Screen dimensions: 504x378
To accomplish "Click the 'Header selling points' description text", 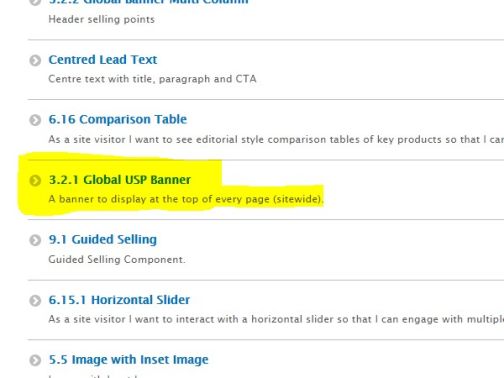I will tap(102, 19).
